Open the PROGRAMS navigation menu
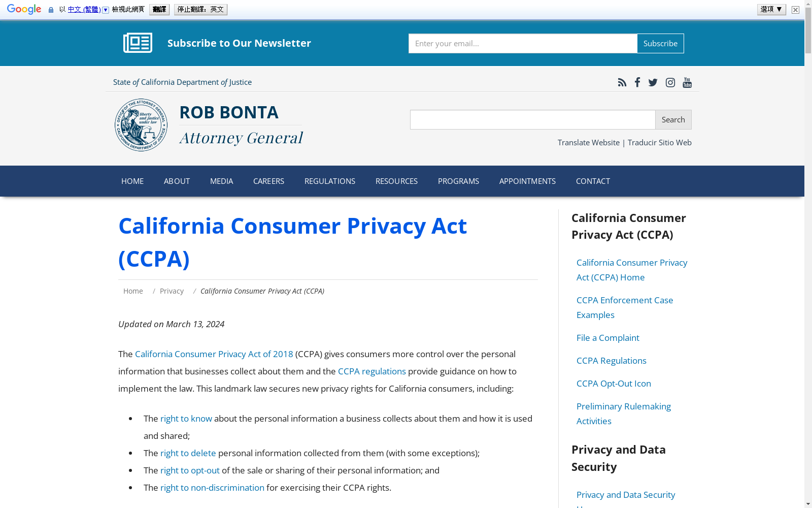This screenshot has width=812, height=508. [458, 181]
